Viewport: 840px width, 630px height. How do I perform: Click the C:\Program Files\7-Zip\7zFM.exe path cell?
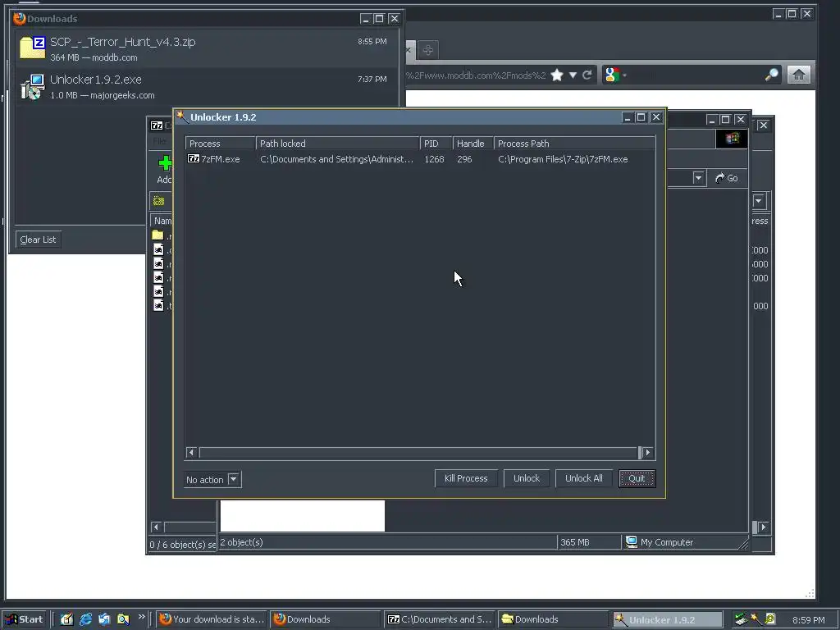(563, 159)
